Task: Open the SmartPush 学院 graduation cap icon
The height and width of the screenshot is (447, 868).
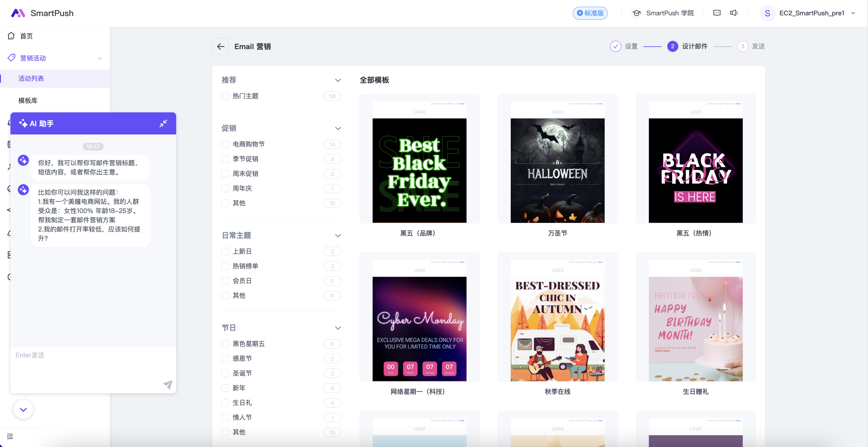Action: click(636, 13)
